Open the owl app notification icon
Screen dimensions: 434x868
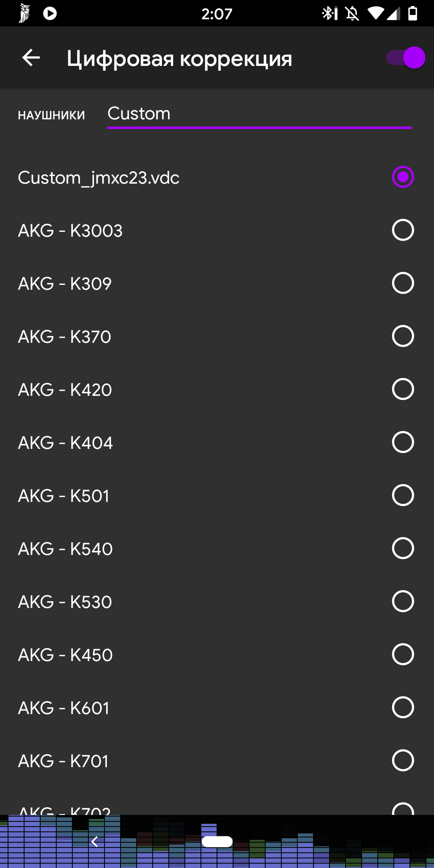coord(25,14)
